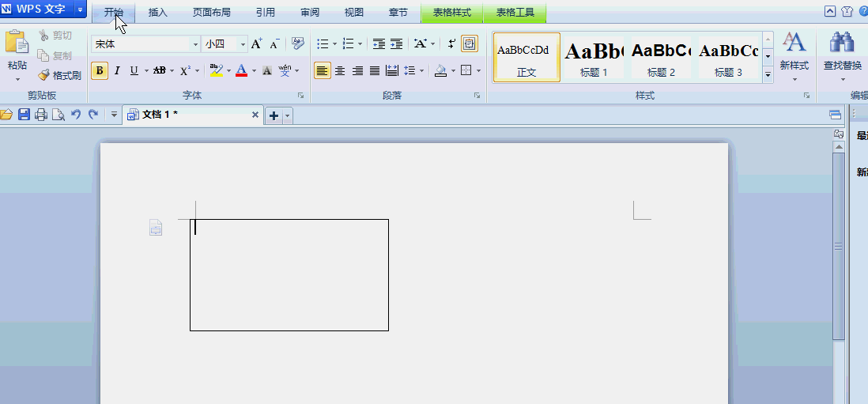Expand borders dropdown arrow
This screenshot has width=868, height=404.
coord(479,71)
